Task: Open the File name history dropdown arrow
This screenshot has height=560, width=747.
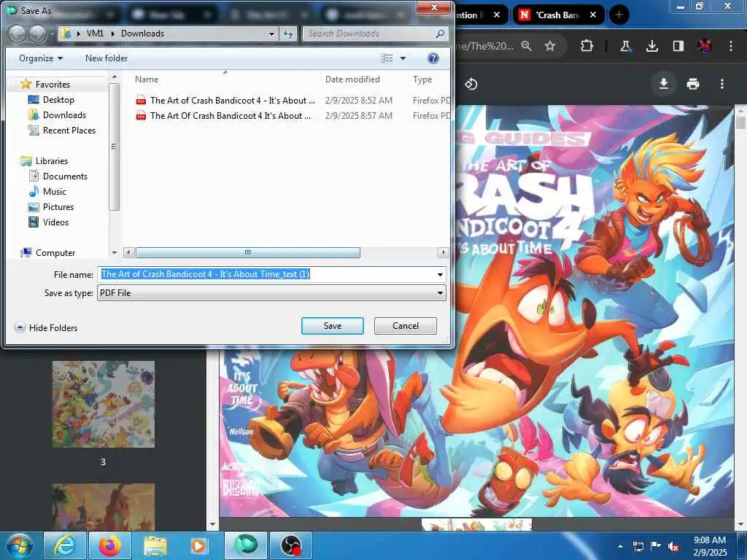Action: [440, 274]
